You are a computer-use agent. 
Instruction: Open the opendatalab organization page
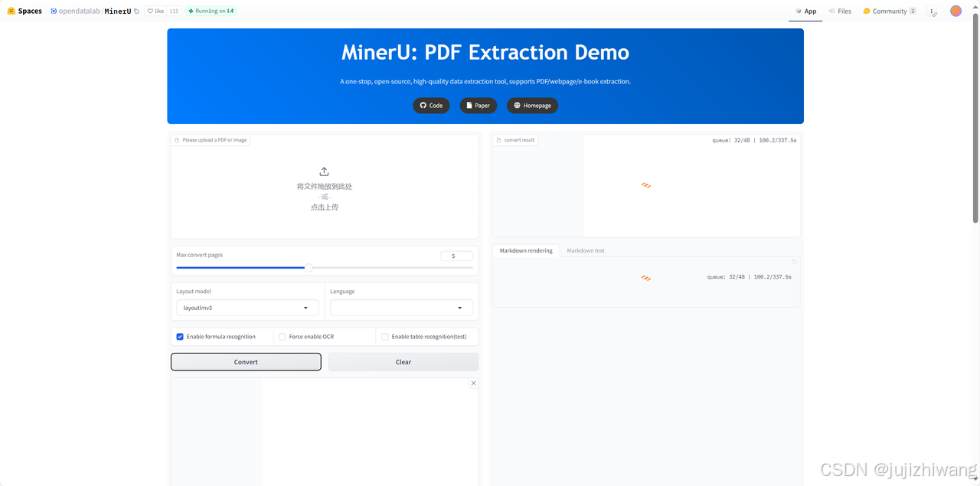(80, 11)
